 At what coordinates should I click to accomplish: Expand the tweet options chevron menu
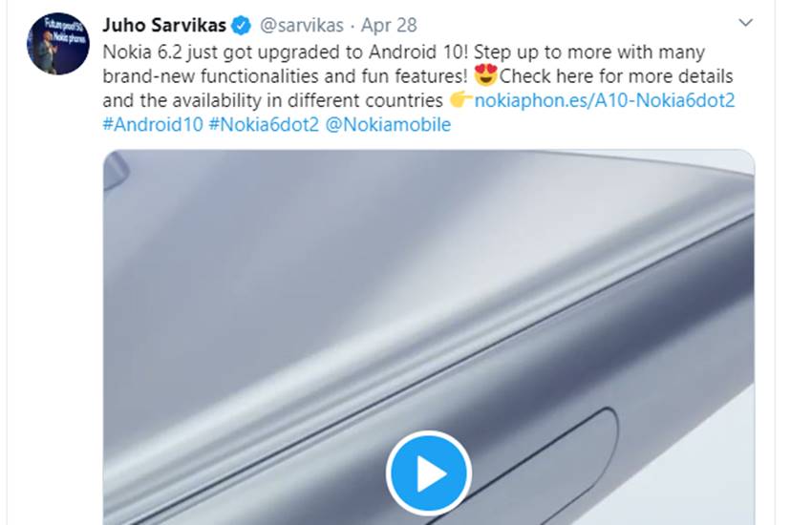(745, 23)
